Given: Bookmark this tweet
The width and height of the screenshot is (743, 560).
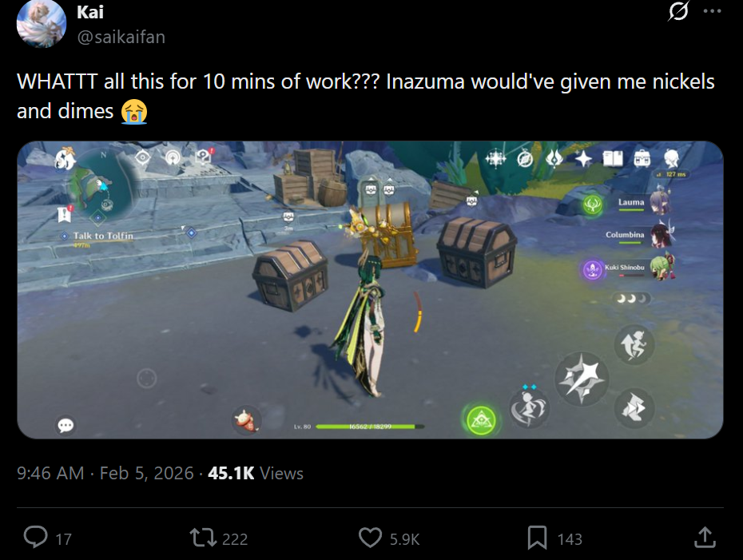Looking at the screenshot, I should (538, 538).
